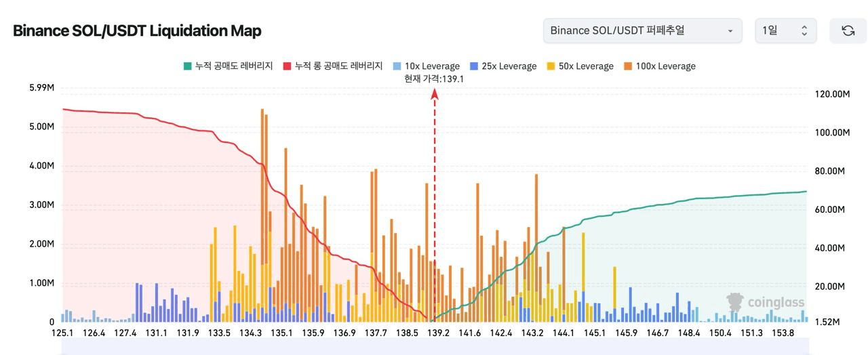Click the red 누적 롱 legend swatch
This screenshot has width=868, height=355.
click(x=287, y=66)
